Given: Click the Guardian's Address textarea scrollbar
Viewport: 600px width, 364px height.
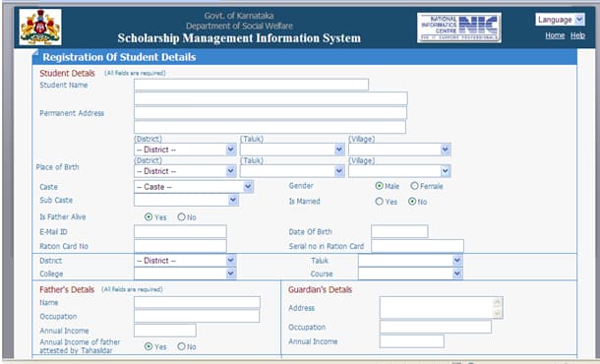Looking at the screenshot, I should pyautogui.click(x=498, y=308).
